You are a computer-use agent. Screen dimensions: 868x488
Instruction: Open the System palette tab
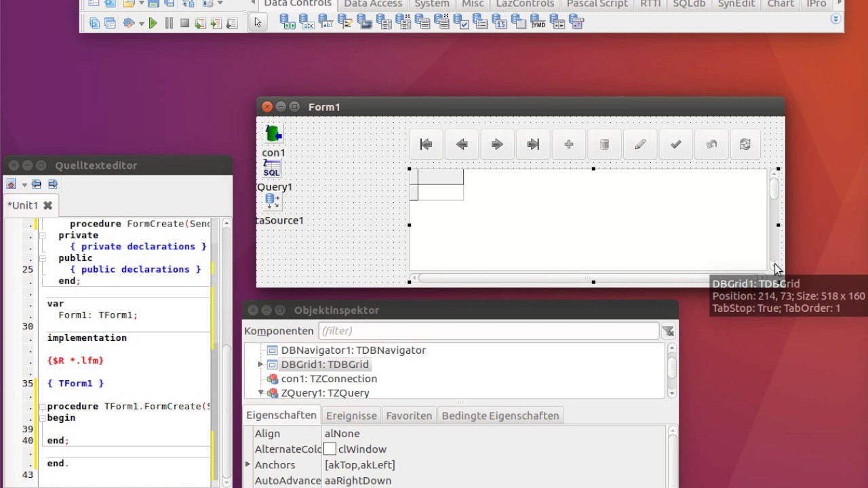pos(432,4)
